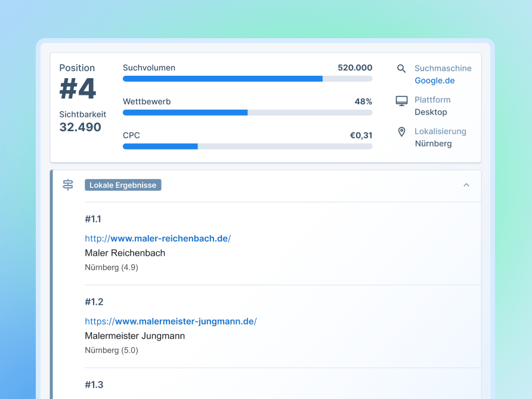The image size is (532, 399).
Task: Click the #1.2 result rank label
Action: (94, 302)
